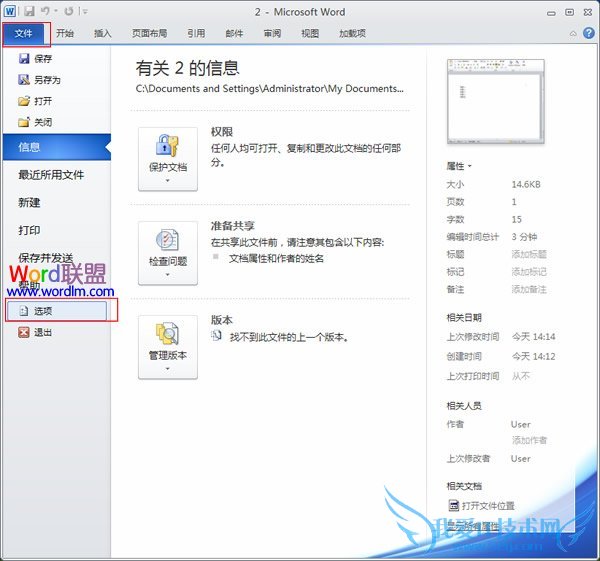600x561 pixels.
Task: Open the 检查问题 dropdown button
Action: tap(168, 253)
